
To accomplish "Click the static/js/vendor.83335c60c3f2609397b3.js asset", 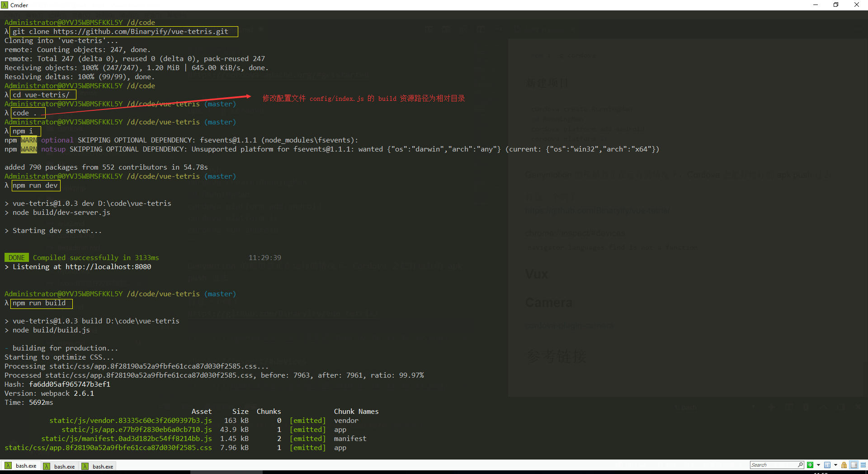I will pos(131,421).
